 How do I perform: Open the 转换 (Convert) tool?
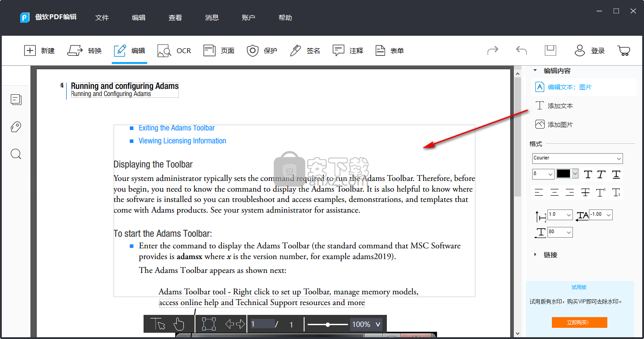click(x=85, y=50)
